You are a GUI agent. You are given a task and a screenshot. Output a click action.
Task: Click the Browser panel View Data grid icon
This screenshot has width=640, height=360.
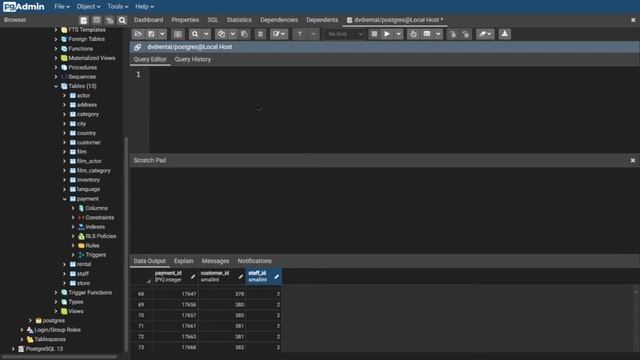coord(97,20)
